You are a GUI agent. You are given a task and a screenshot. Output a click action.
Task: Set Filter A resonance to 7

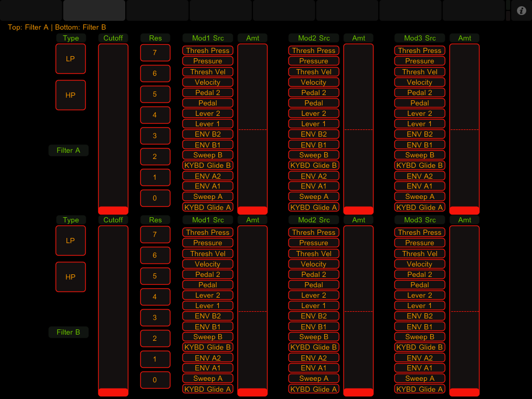155,52
